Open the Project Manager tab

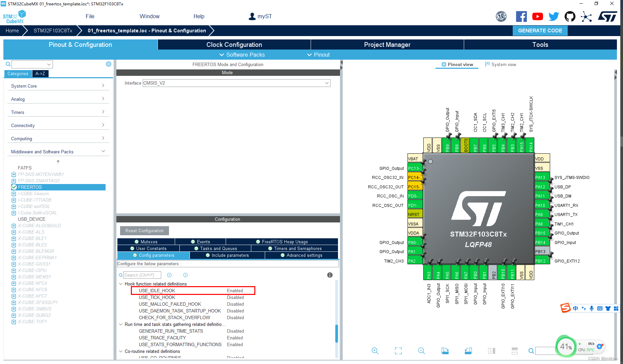[387, 44]
